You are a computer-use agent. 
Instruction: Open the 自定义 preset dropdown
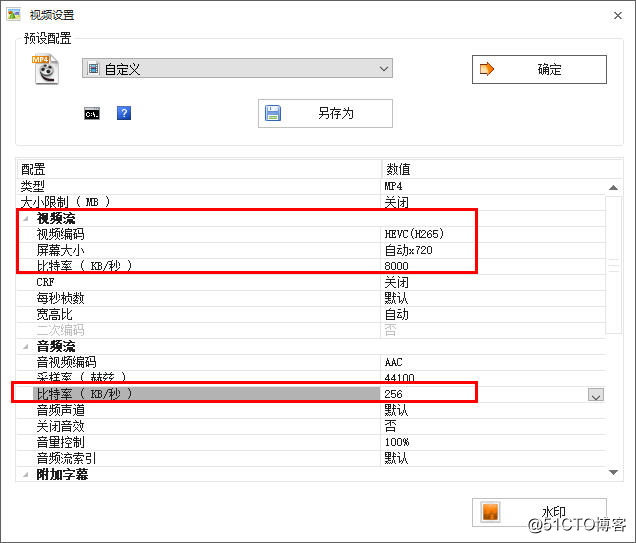pyautogui.click(x=237, y=69)
